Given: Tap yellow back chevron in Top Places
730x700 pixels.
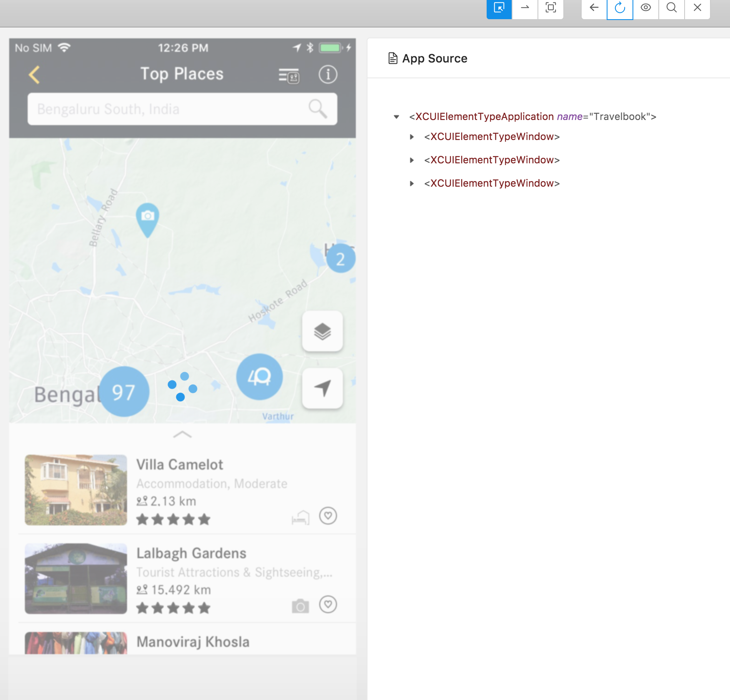Looking at the screenshot, I should coord(35,75).
